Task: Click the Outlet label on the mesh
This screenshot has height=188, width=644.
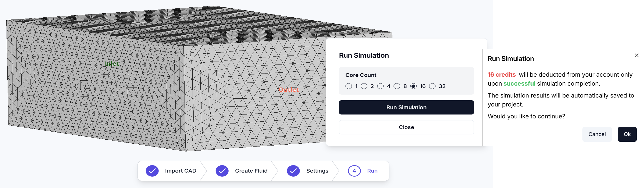Action: click(289, 90)
